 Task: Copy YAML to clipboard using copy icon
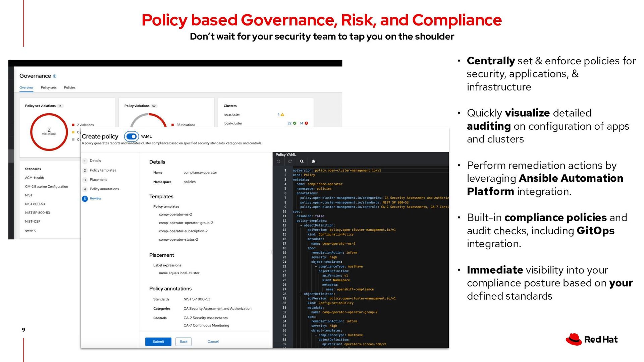pos(313,162)
